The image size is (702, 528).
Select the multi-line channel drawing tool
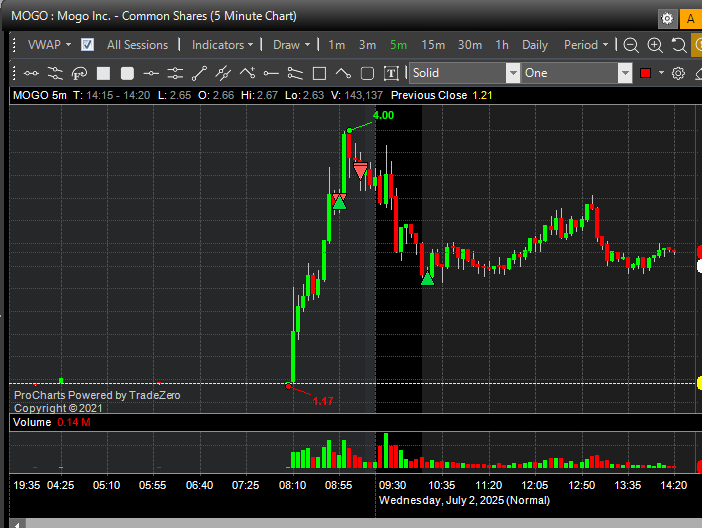[x=55, y=73]
